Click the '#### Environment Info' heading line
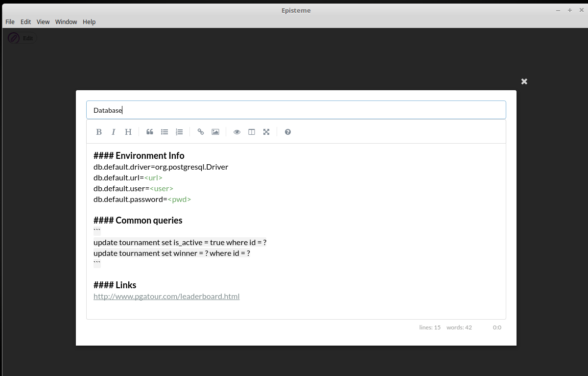 click(x=139, y=155)
